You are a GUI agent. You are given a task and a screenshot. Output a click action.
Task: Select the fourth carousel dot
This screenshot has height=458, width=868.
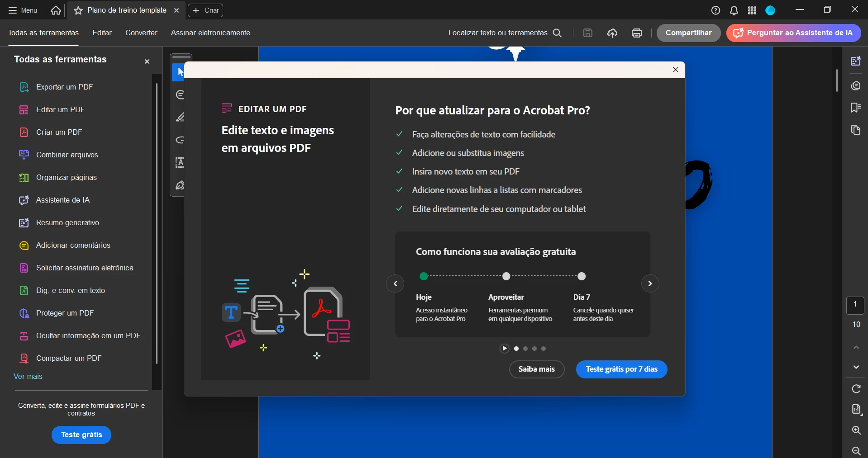[544, 349]
